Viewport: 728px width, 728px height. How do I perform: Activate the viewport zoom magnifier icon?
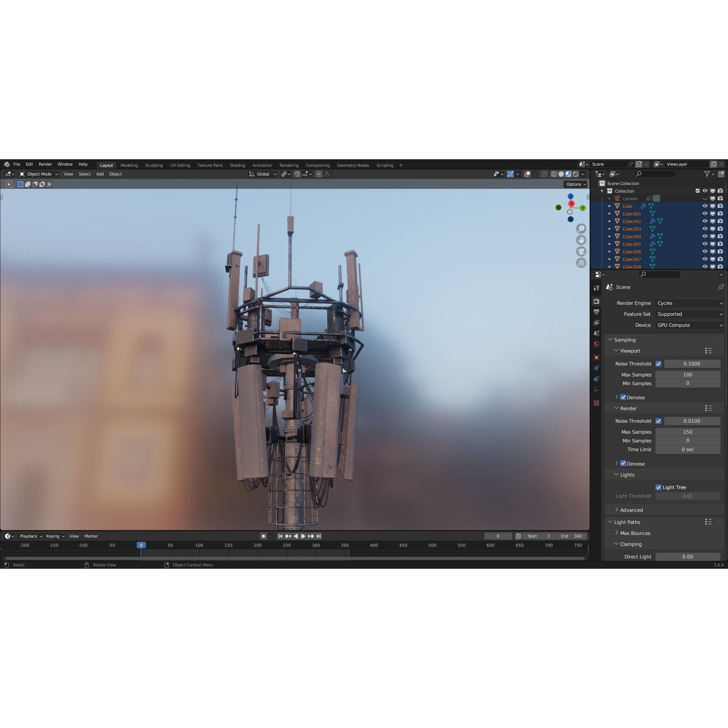pyautogui.click(x=582, y=228)
